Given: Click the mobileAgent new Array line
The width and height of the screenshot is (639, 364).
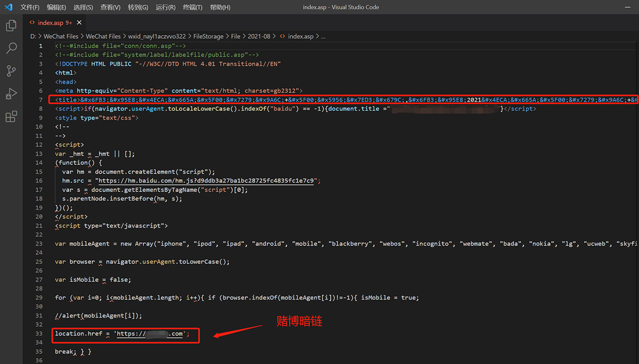Looking at the screenshot, I should click(x=346, y=244).
